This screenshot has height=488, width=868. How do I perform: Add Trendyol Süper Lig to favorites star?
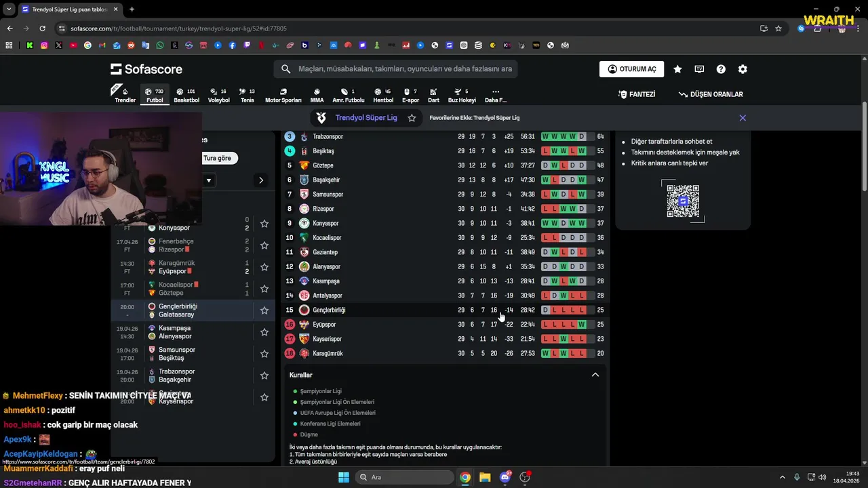(x=412, y=118)
